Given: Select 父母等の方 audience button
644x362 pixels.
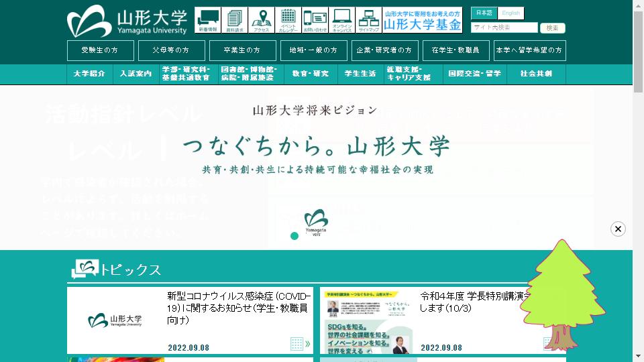Looking at the screenshot, I should (x=171, y=50).
